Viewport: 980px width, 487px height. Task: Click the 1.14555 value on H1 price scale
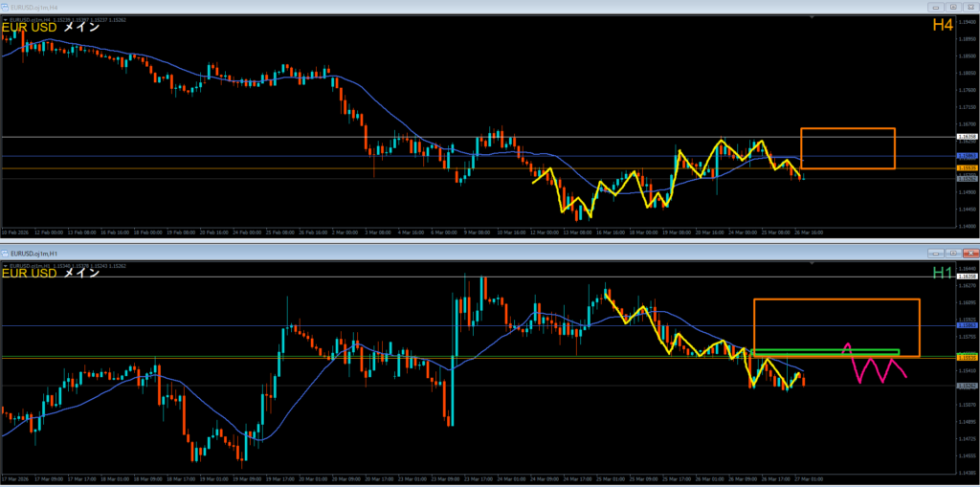(967, 455)
